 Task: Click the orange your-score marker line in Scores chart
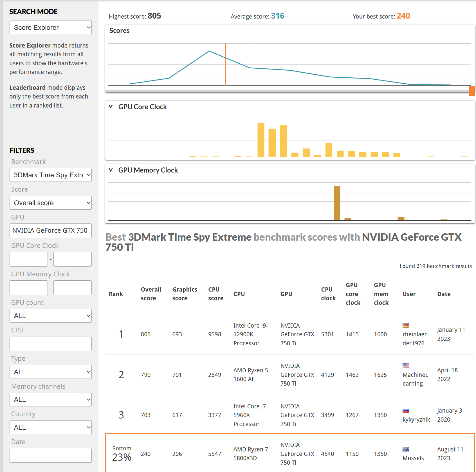(226, 64)
